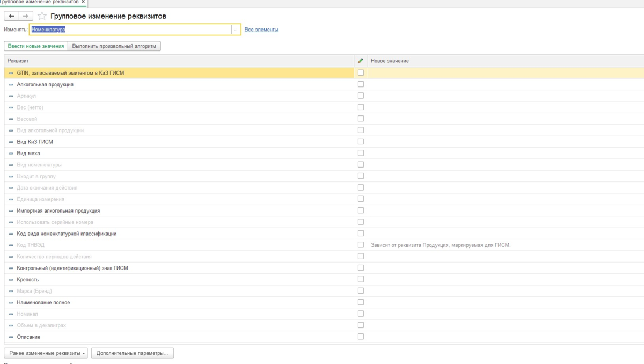
Task: Enable Импортная алкогольная продукция checkbox
Action: pos(361,210)
